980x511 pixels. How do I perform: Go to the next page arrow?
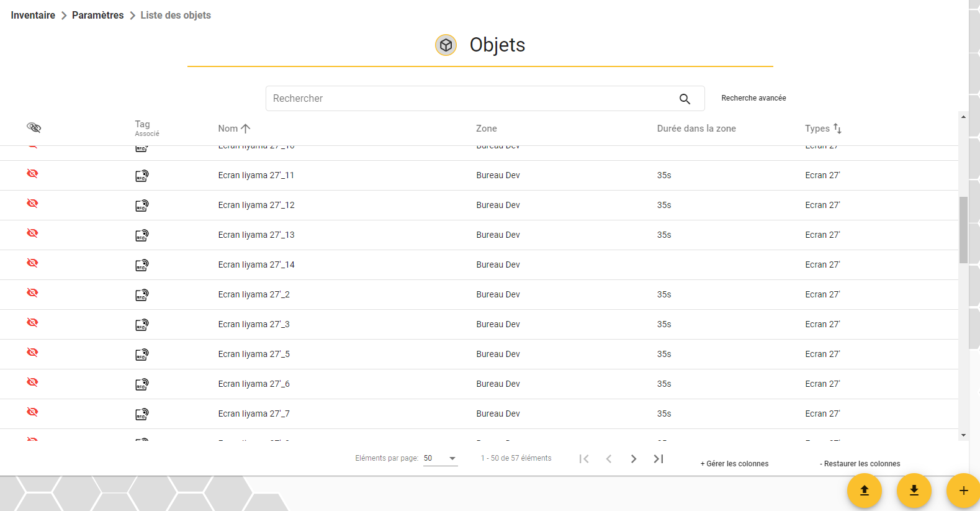[634, 459]
